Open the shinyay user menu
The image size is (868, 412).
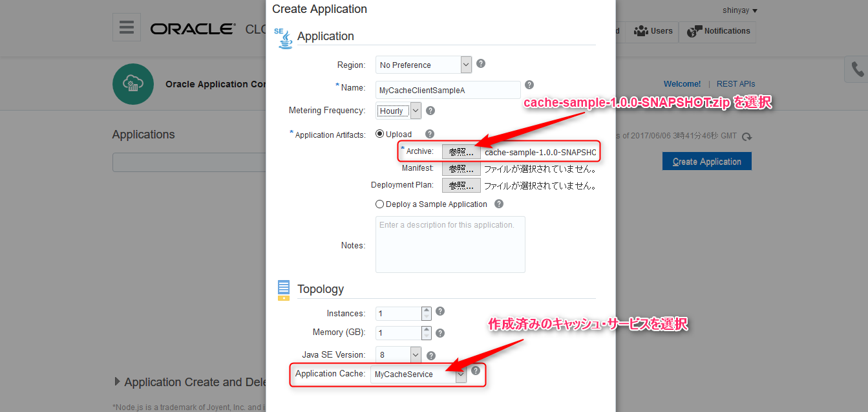click(x=740, y=10)
